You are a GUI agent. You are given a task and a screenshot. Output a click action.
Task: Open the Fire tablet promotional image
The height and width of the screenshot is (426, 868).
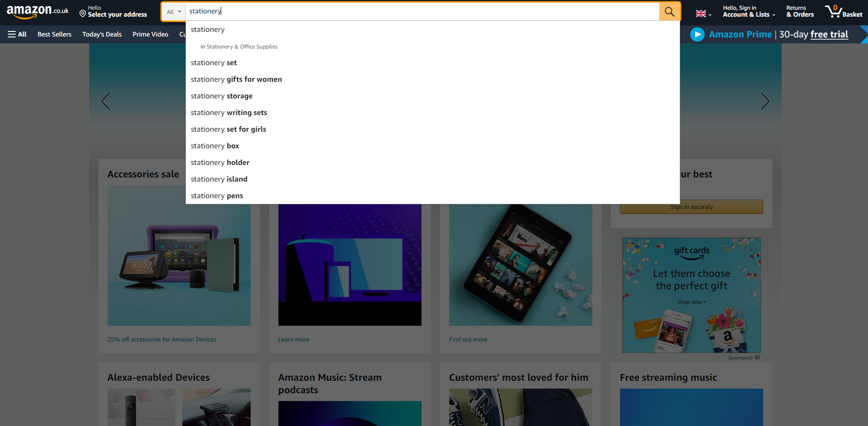coord(521,265)
